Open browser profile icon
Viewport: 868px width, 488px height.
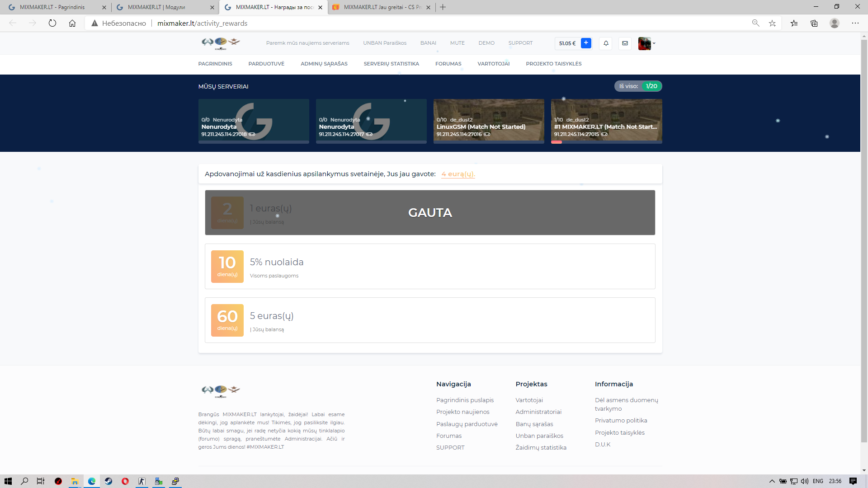(835, 23)
